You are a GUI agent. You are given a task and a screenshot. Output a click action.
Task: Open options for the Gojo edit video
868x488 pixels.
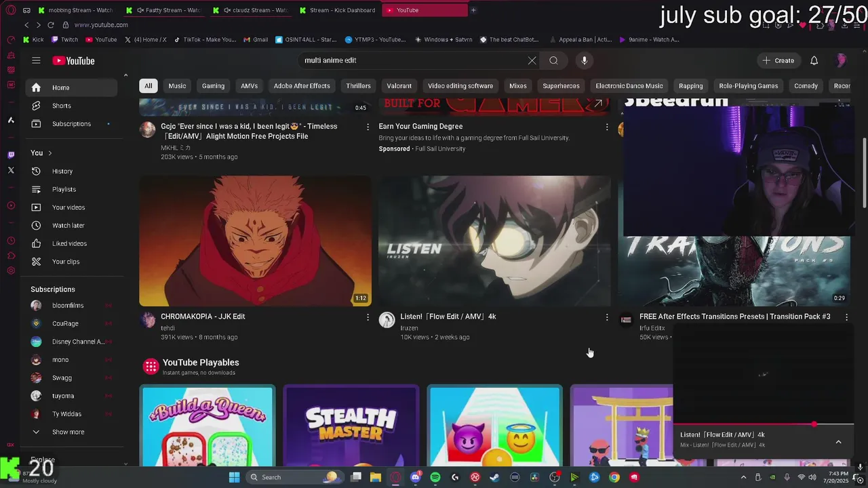coord(368,127)
